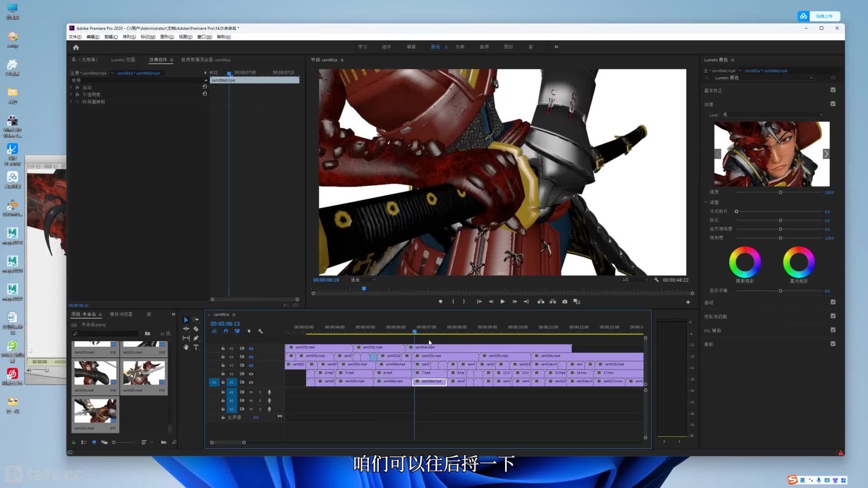The width and height of the screenshot is (868, 488).
Task: Switch Project panel to list view
Action: (x=84, y=442)
